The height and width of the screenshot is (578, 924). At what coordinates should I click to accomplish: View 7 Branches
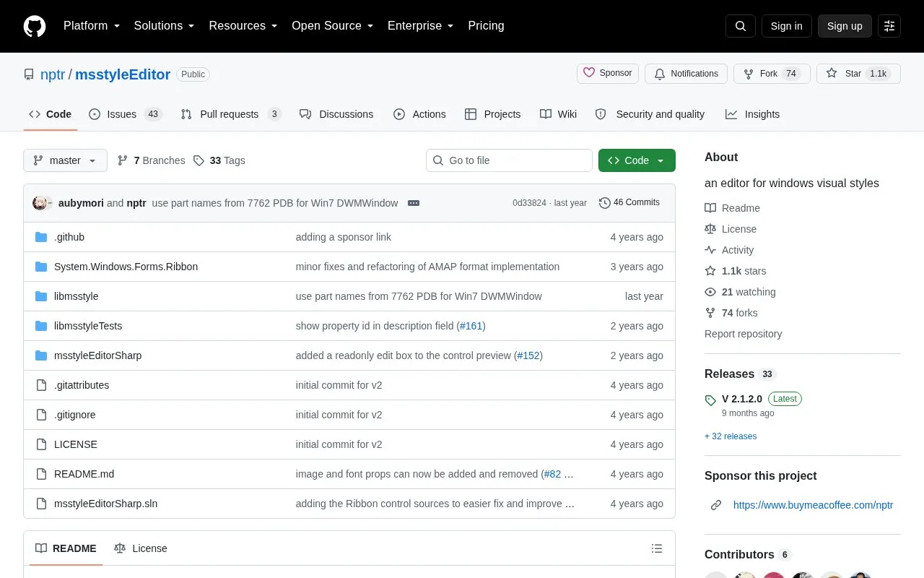tap(151, 160)
